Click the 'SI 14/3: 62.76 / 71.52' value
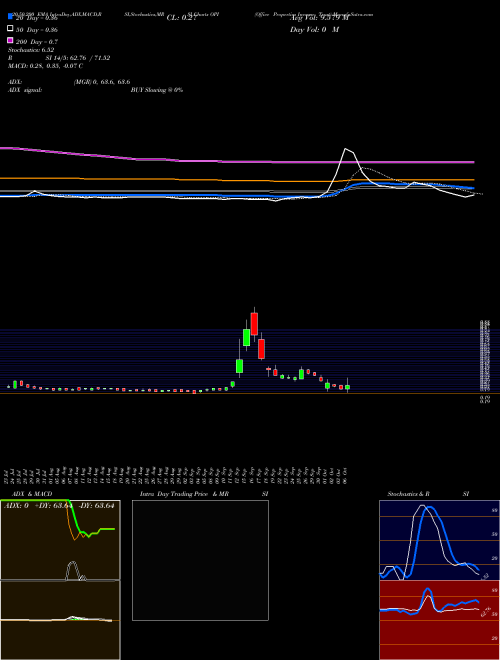The width and height of the screenshot is (500, 660). (x=78, y=58)
